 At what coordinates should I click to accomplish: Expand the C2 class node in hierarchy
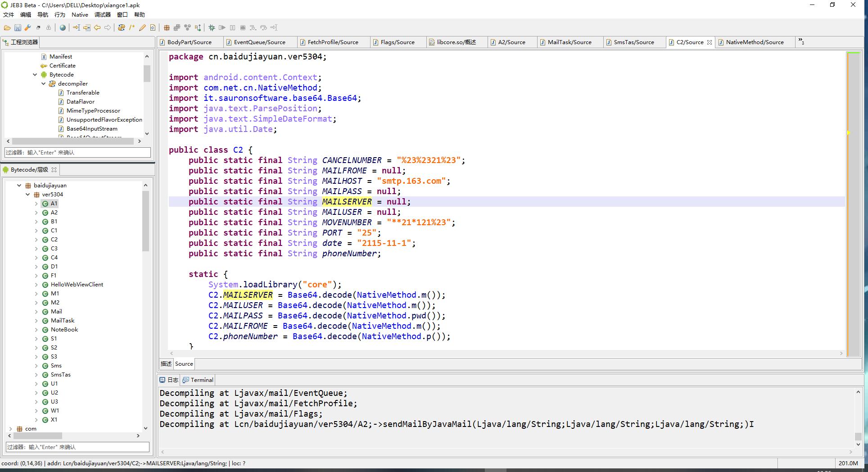[36, 240]
